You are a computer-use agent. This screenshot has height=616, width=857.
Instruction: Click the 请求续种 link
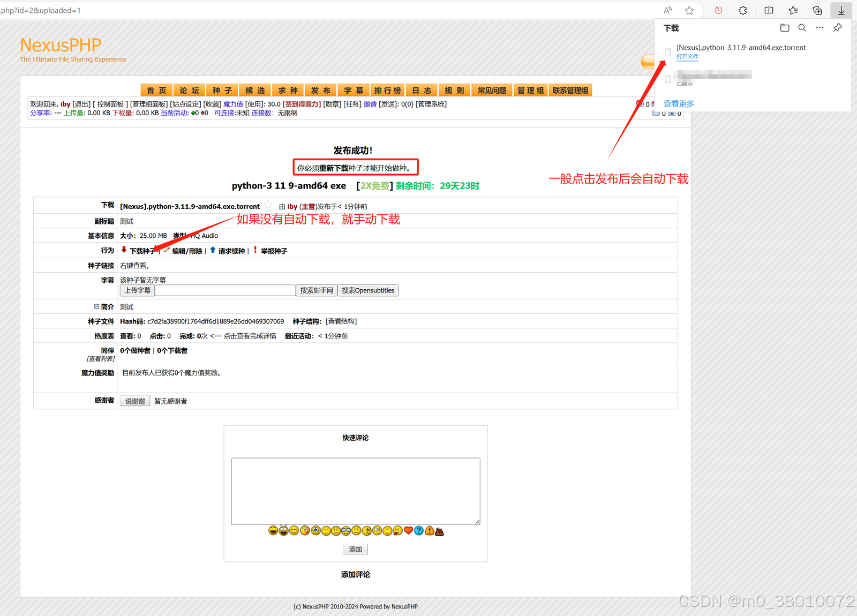231,251
